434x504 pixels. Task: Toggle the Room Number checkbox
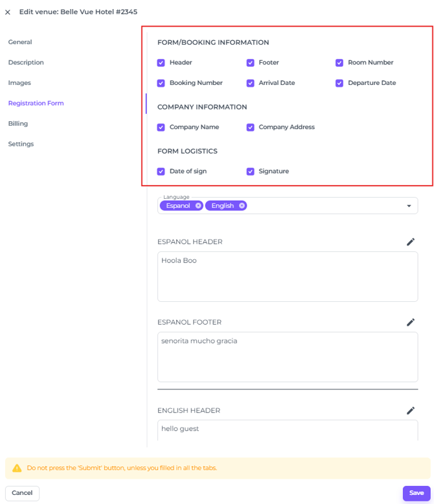tap(339, 63)
